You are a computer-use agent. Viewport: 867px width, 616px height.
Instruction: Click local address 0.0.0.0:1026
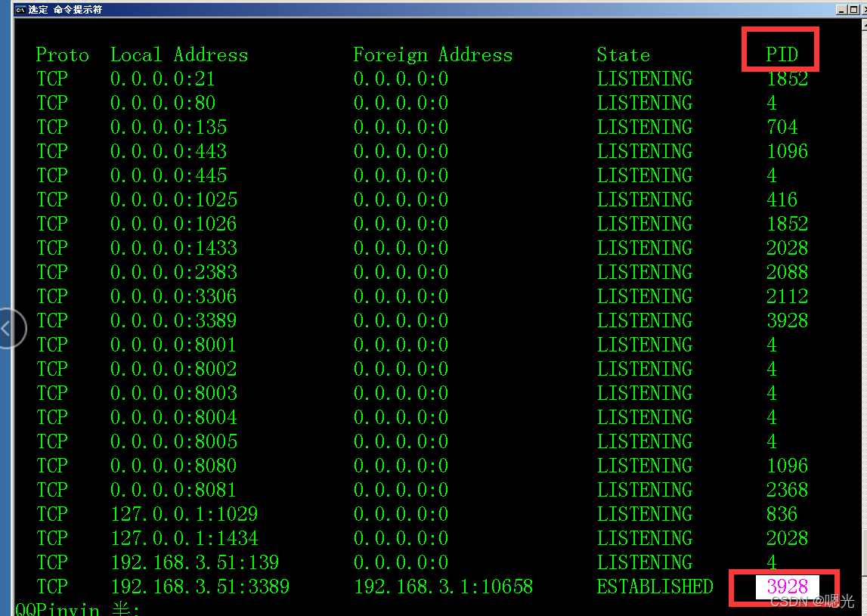tap(174, 224)
